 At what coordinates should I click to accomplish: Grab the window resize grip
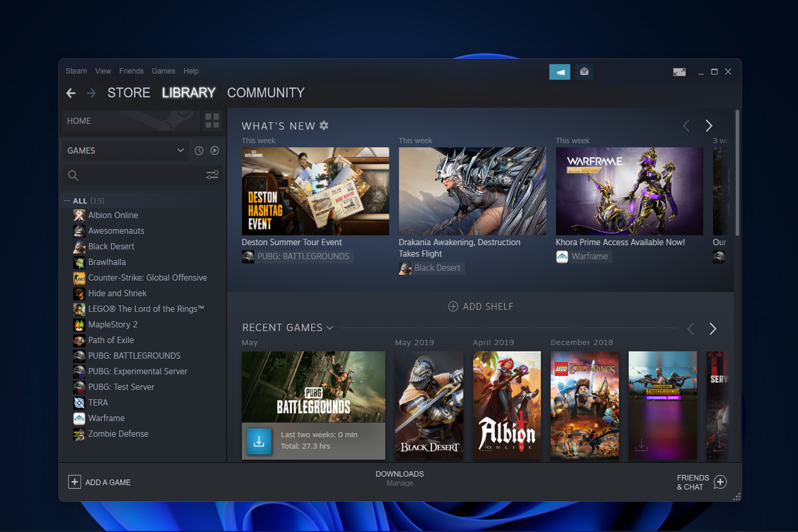[736, 497]
